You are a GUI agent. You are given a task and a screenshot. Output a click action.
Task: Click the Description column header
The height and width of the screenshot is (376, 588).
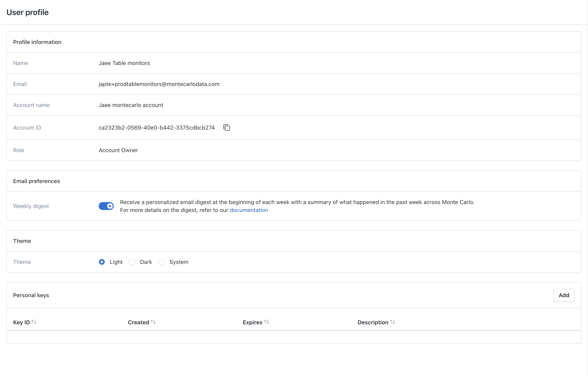click(373, 322)
